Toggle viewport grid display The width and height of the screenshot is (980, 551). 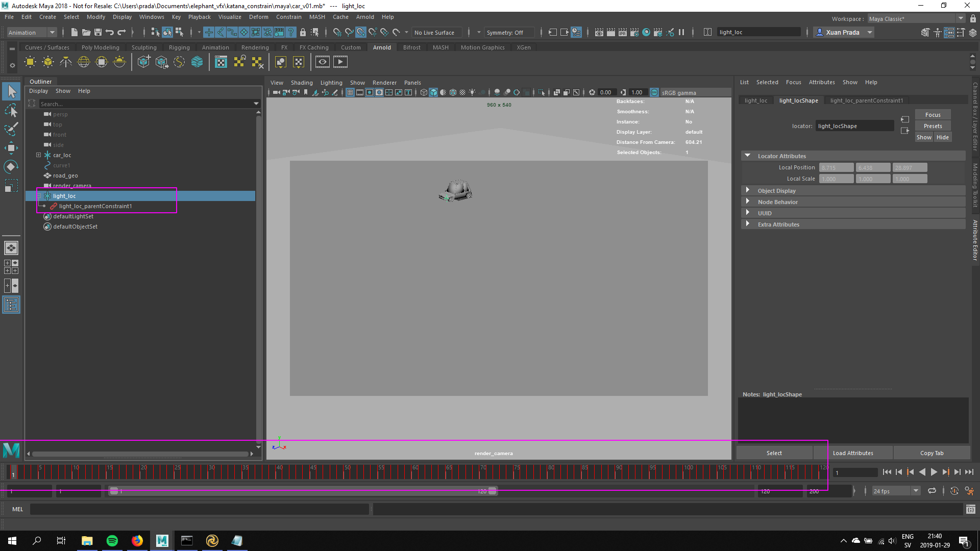coord(350,92)
